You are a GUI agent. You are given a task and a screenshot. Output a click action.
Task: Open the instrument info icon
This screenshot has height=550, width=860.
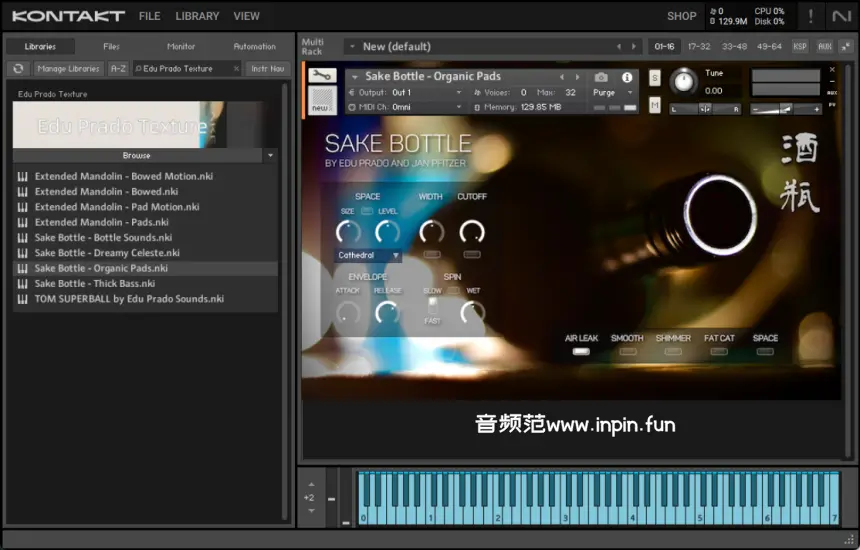pyautogui.click(x=627, y=77)
